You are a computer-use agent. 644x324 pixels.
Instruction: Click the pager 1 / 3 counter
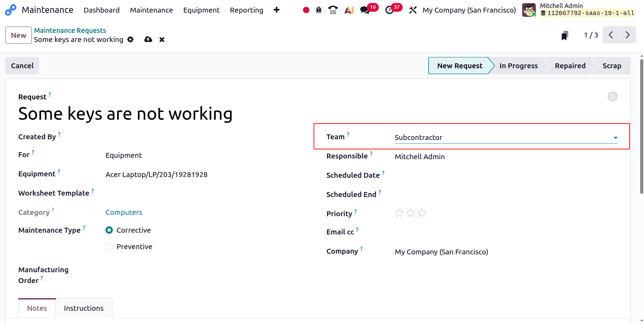click(x=591, y=35)
